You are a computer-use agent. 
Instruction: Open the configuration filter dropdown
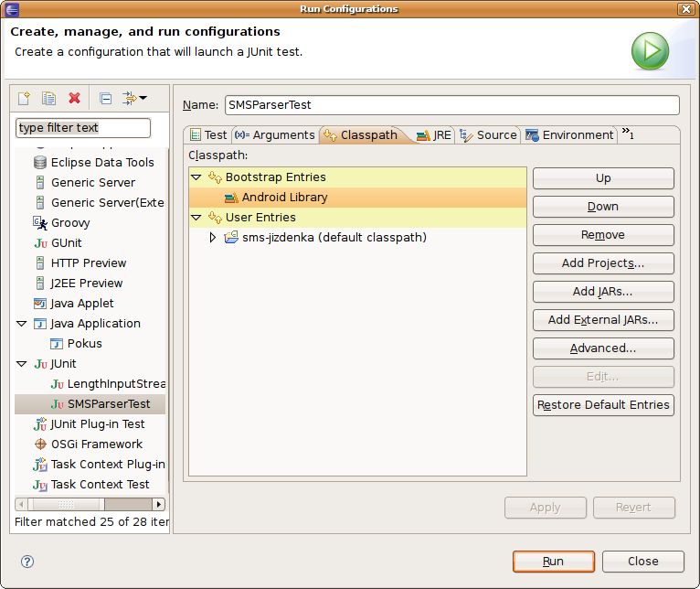point(134,98)
